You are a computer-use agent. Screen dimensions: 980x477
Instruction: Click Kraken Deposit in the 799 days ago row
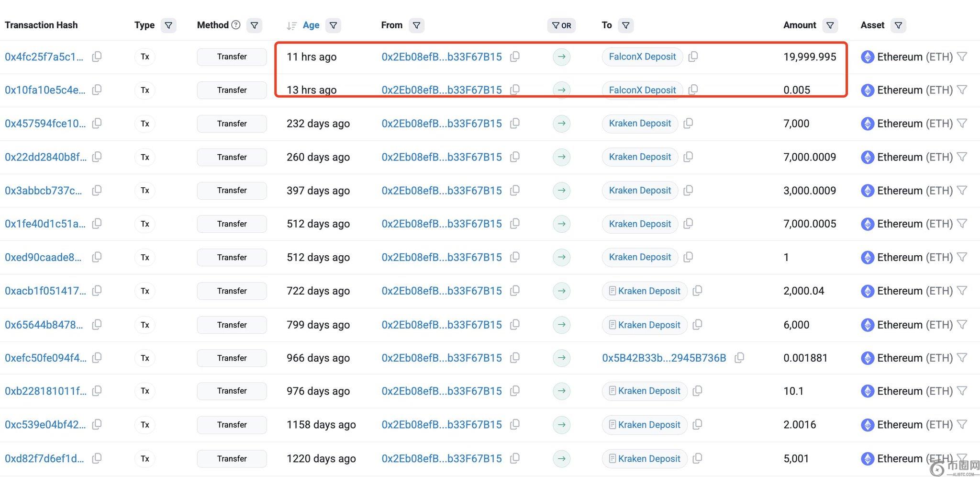click(649, 325)
